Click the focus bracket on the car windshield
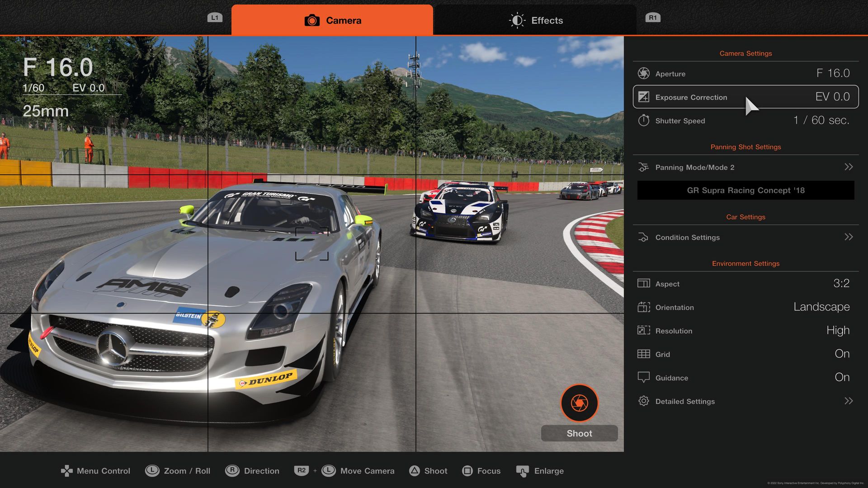The image size is (868, 488). 312,244
